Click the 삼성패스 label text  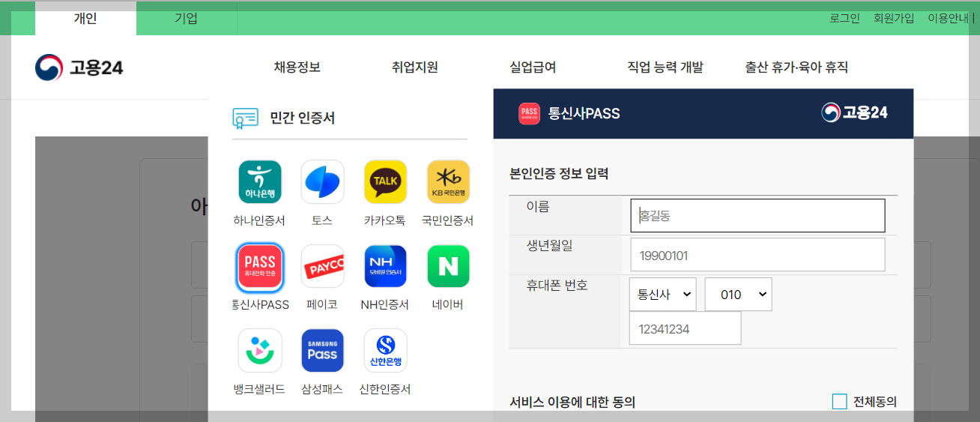(322, 389)
